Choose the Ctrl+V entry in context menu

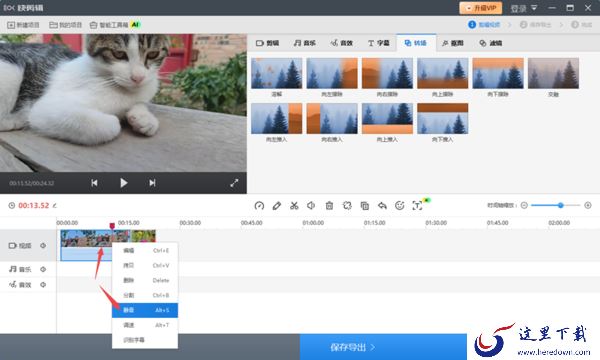pyautogui.click(x=145, y=266)
